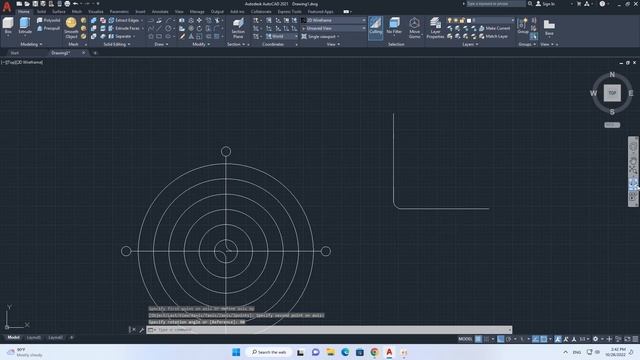Switch to the Surface ribbon tab
This screenshot has height=360, width=640.
point(59,12)
